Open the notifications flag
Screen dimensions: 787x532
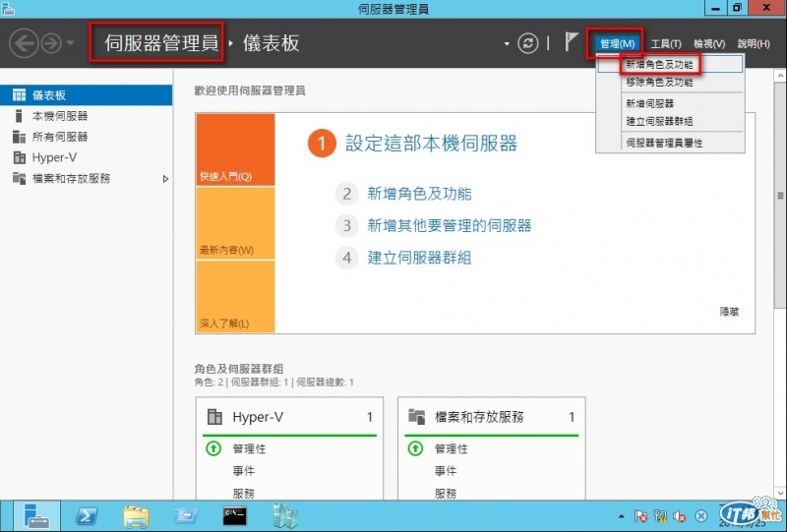pos(571,41)
